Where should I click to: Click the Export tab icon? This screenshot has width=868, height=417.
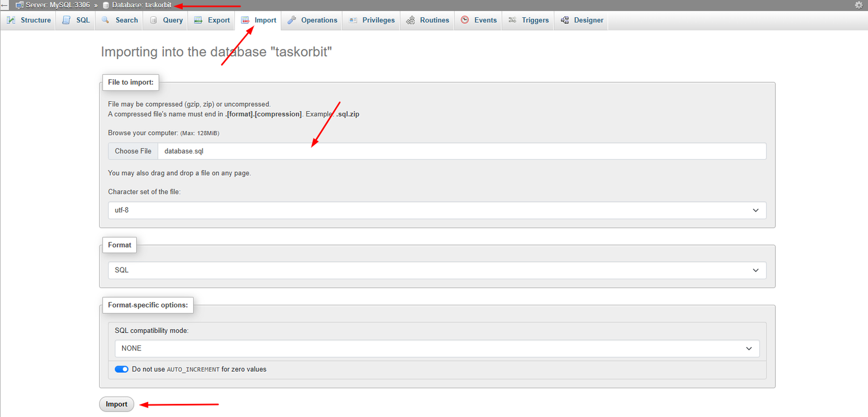pyautogui.click(x=198, y=20)
